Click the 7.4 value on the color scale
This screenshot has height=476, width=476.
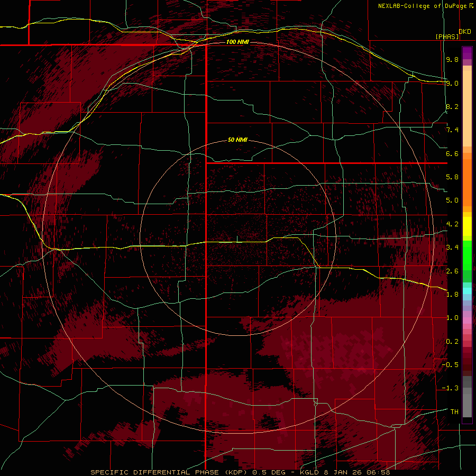pos(452,130)
